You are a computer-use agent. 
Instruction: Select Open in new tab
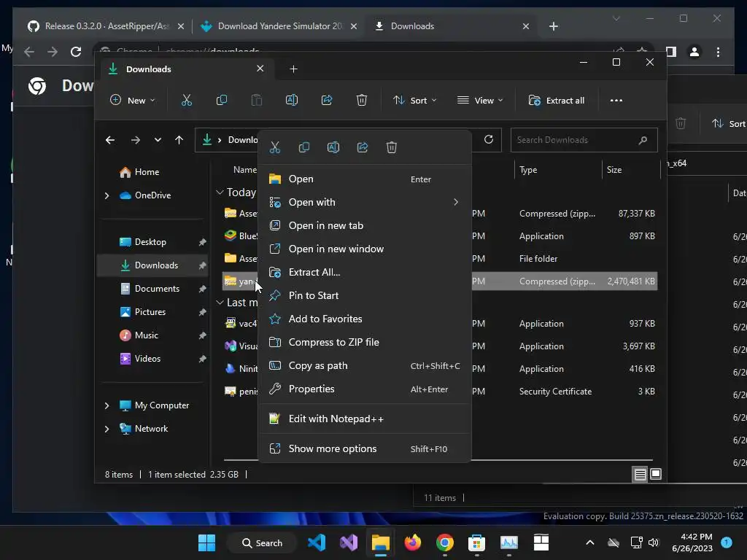(x=365, y=226)
